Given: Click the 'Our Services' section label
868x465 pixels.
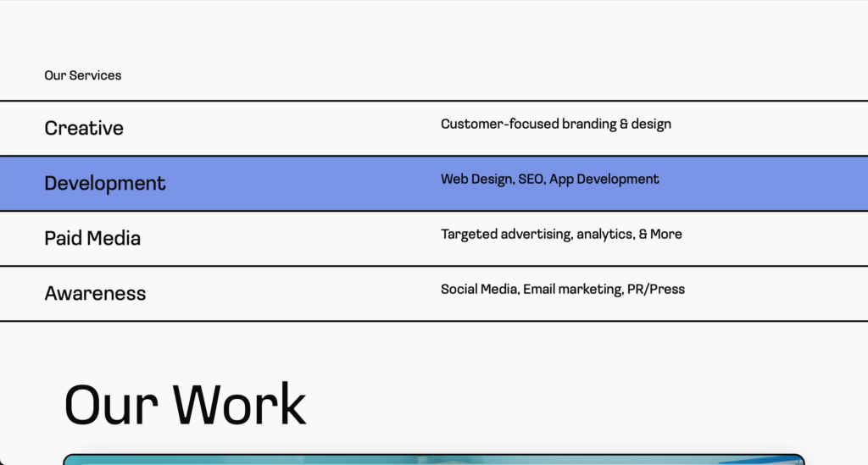Looking at the screenshot, I should pos(82,75).
